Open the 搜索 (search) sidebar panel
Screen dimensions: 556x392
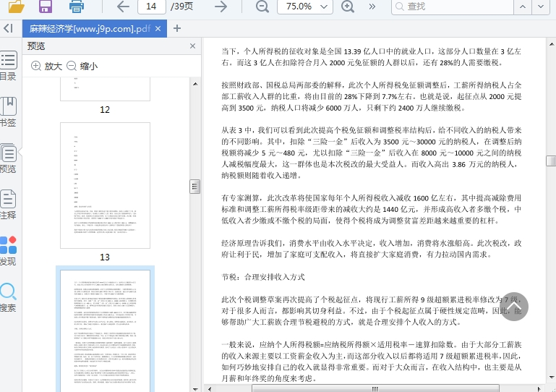(8, 296)
